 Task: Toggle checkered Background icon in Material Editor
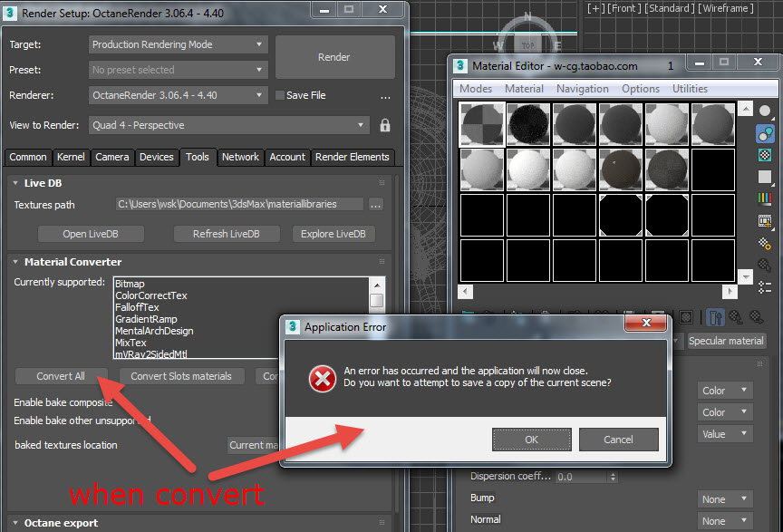765,155
